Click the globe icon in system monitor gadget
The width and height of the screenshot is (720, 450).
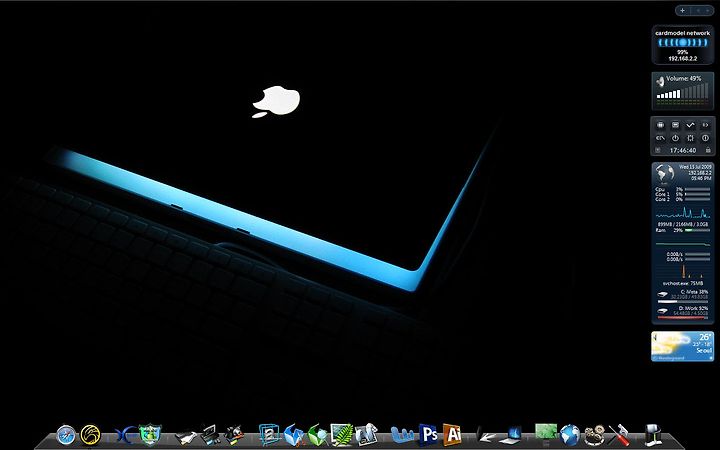coord(664,173)
